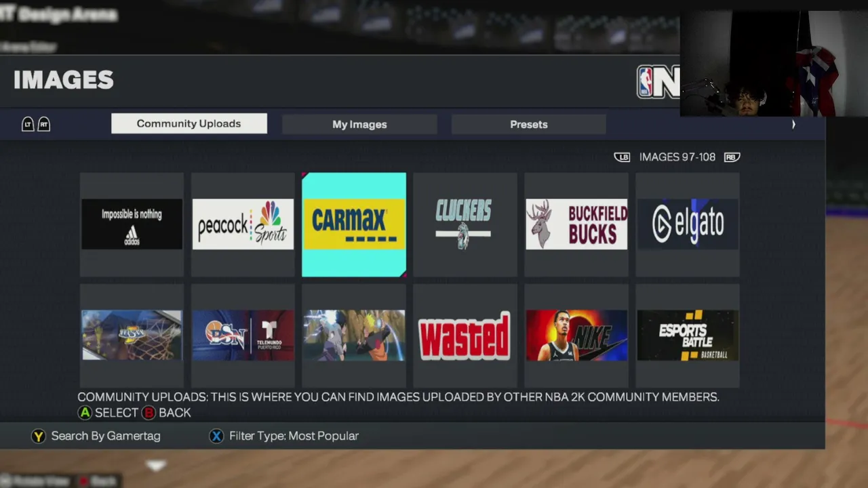Pick the BSN Telemundo Puerto Rico image

coord(243,335)
